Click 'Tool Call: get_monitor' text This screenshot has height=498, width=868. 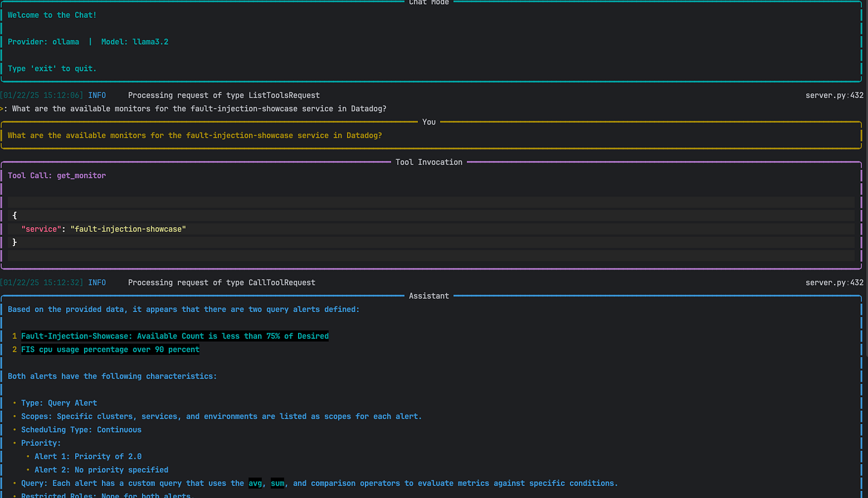tap(57, 175)
